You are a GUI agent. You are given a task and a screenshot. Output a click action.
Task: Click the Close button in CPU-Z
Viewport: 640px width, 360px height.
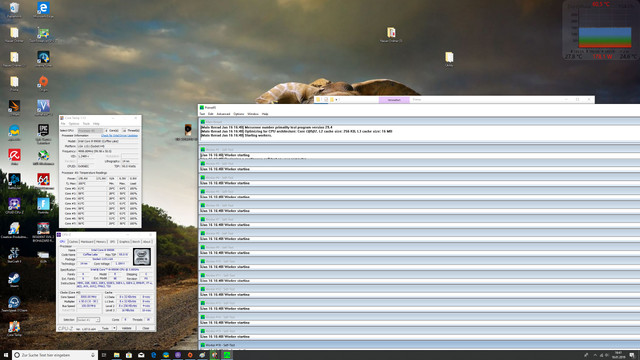[146, 328]
